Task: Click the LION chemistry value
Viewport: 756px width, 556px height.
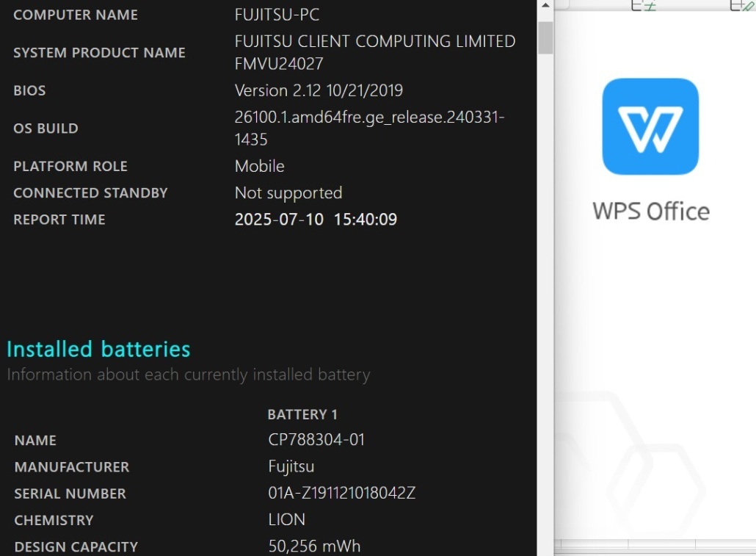Action: pos(287,519)
